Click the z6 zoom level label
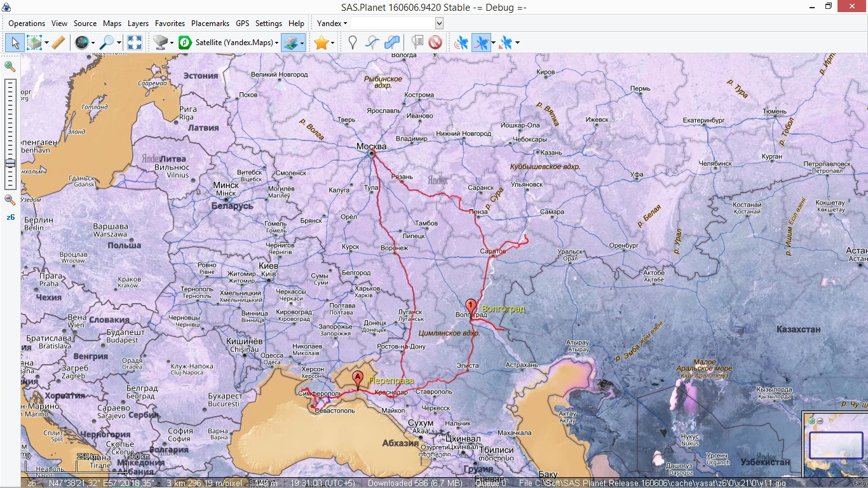The width and height of the screenshot is (868, 488). [10, 217]
